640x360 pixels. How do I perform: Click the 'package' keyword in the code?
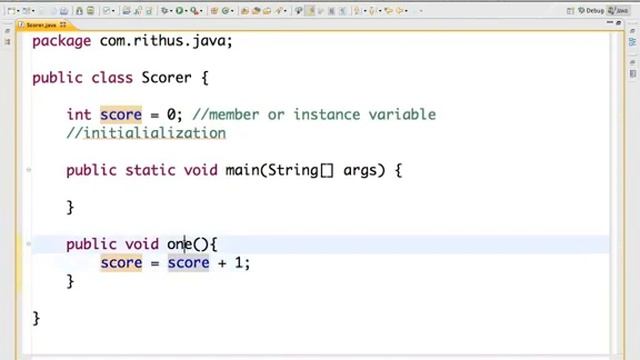[62, 42]
